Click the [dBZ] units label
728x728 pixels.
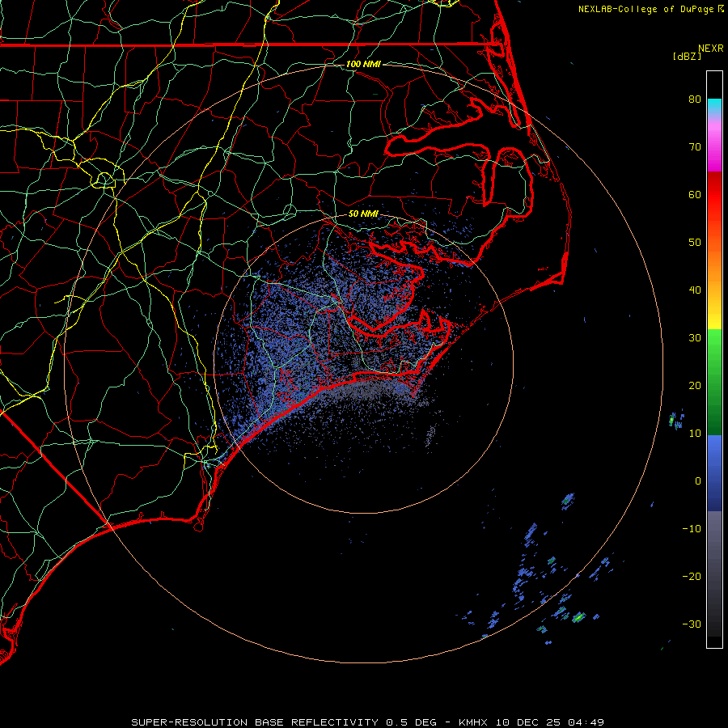pyautogui.click(x=687, y=57)
